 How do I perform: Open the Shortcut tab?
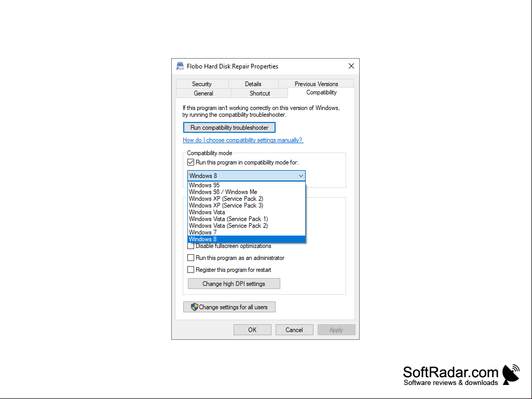pos(260,93)
